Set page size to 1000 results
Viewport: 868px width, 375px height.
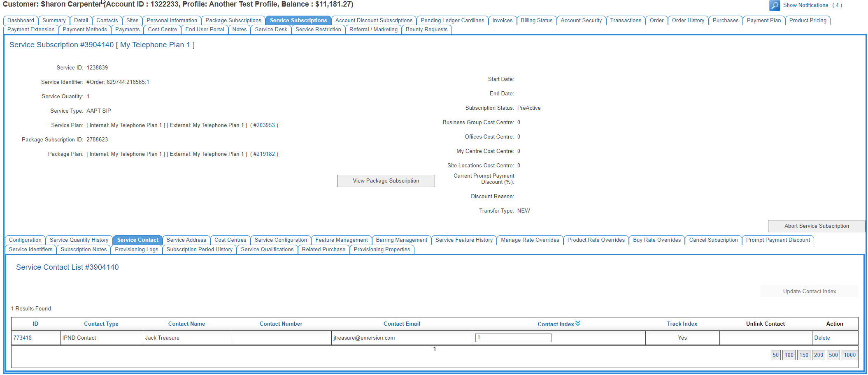tap(849, 355)
